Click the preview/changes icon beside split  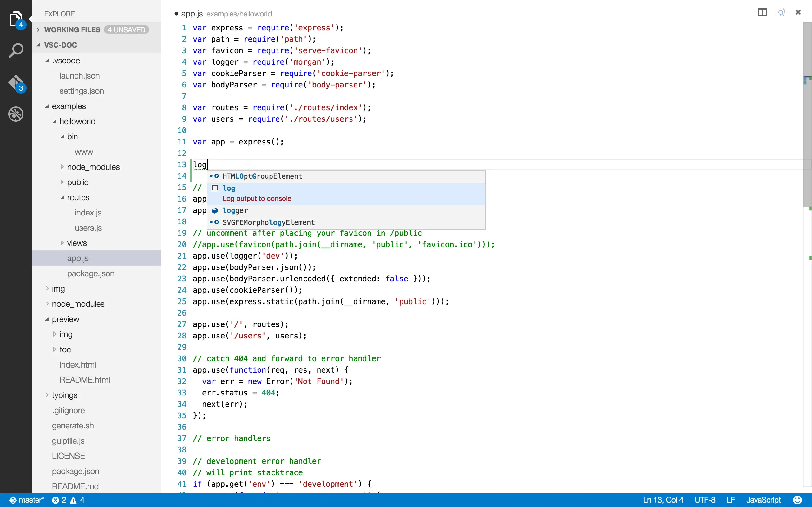point(780,12)
